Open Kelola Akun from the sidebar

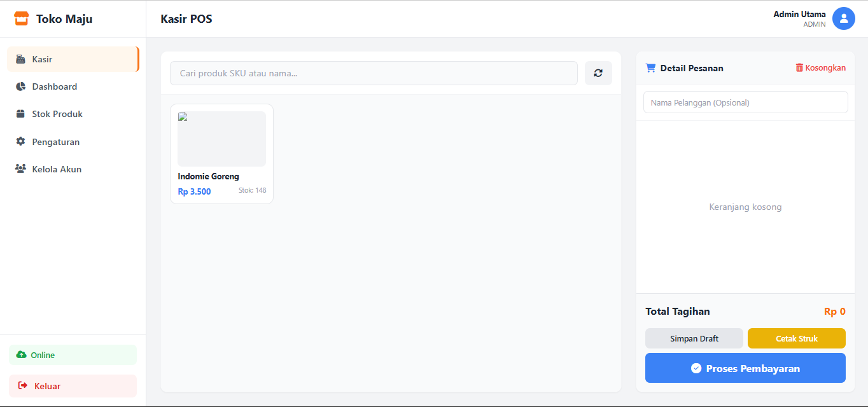coord(57,169)
